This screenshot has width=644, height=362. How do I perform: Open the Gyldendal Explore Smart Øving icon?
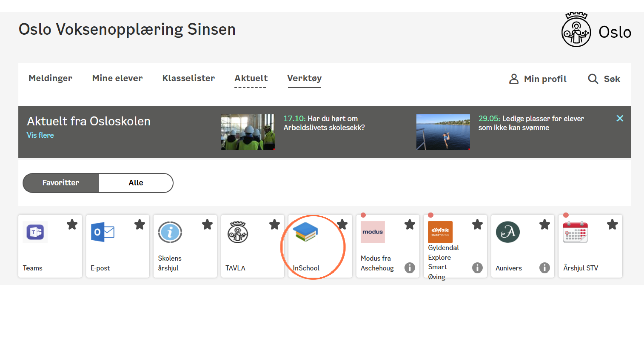[x=440, y=232]
